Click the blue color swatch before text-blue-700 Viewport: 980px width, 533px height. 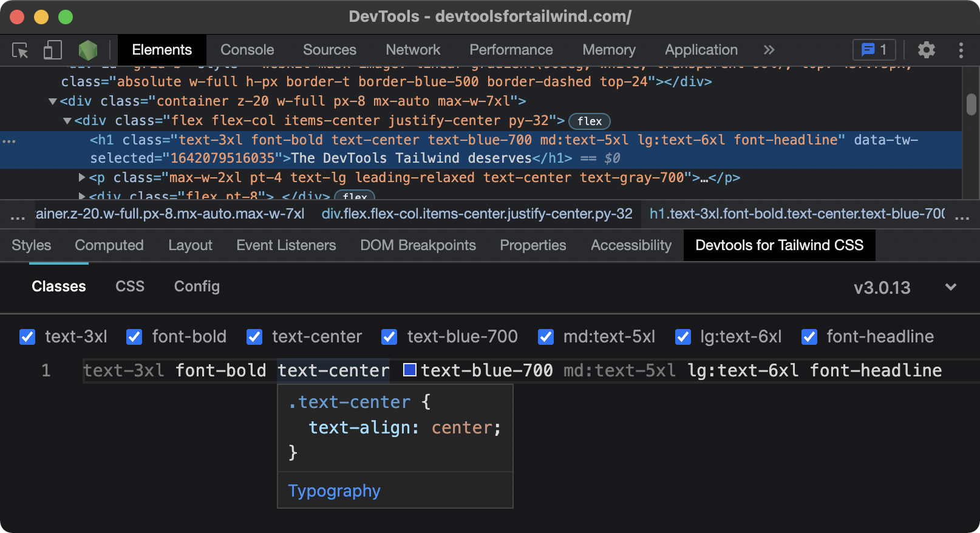(410, 370)
